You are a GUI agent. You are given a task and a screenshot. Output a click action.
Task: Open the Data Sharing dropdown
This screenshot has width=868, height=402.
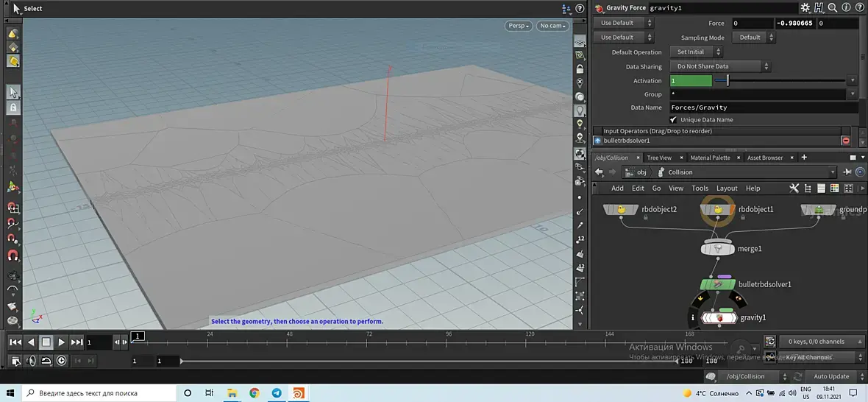[721, 66]
